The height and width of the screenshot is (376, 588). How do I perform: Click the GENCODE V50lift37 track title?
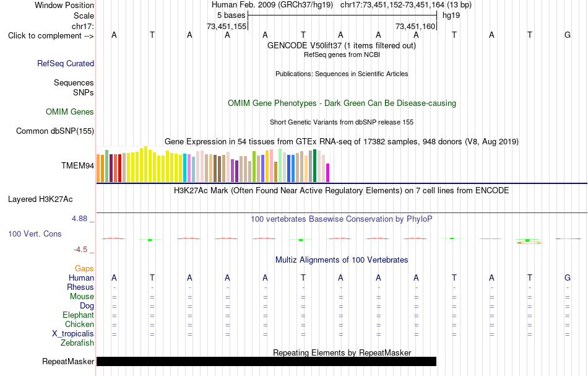[342, 45]
